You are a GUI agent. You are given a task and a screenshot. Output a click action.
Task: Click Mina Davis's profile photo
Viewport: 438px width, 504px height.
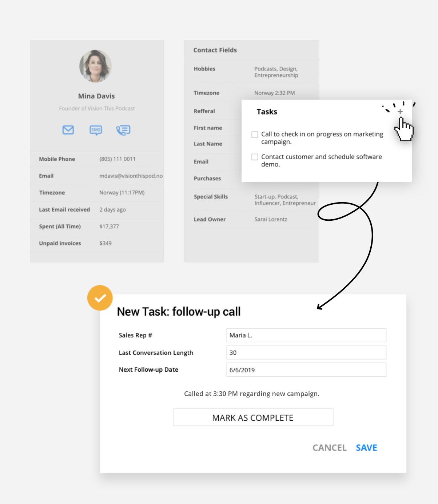[x=96, y=66]
